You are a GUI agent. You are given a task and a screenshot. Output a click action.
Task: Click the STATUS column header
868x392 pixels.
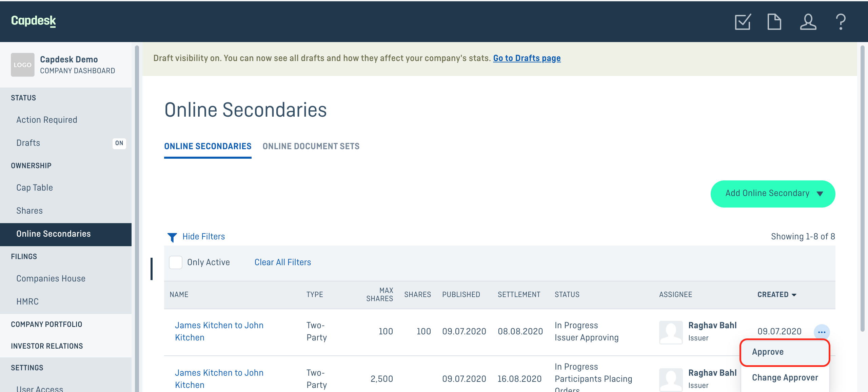coord(567,295)
